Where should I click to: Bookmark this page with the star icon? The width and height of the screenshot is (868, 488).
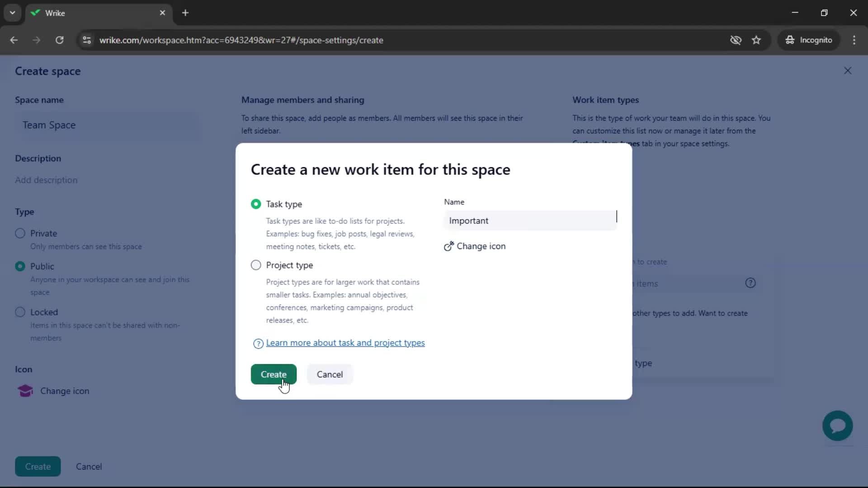756,40
